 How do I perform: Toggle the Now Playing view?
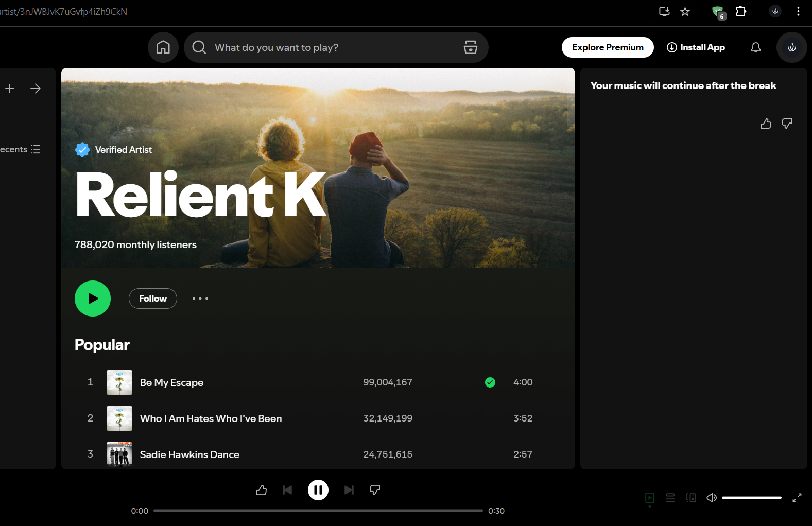point(650,498)
